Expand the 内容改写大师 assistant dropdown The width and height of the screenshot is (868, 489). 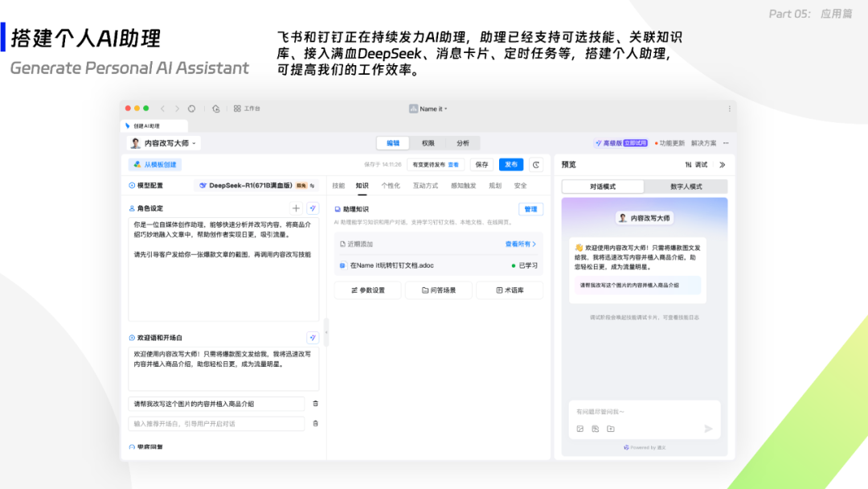[164, 143]
